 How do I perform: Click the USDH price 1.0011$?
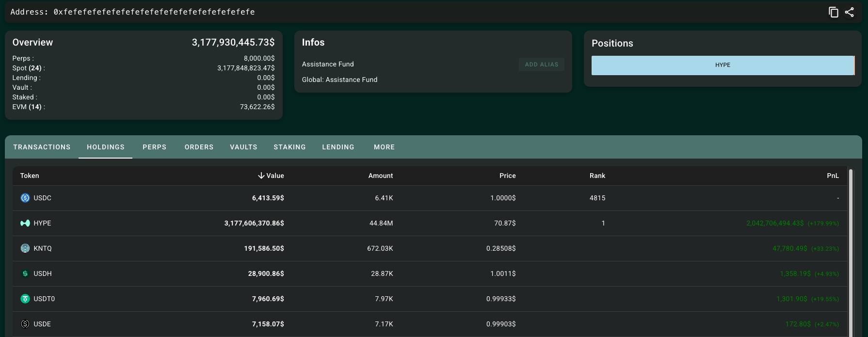pos(503,273)
